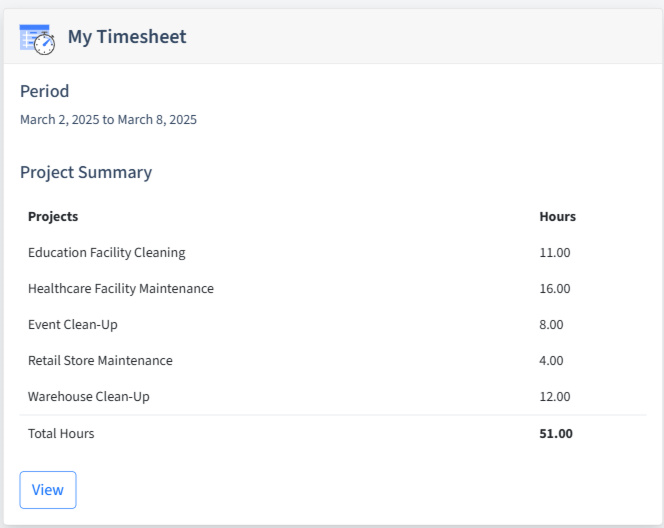Open timesheet with the View button
Screen dimensions: 664x528
pos(48,490)
